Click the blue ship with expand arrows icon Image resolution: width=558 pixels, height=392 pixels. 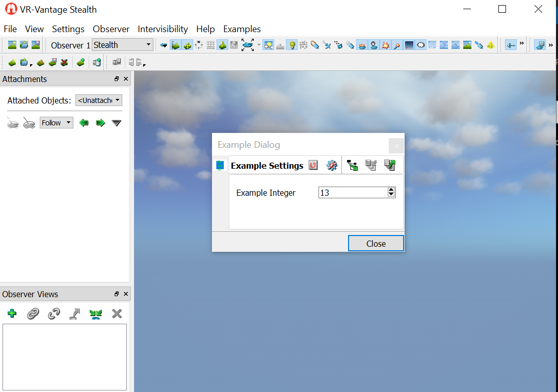click(248, 45)
